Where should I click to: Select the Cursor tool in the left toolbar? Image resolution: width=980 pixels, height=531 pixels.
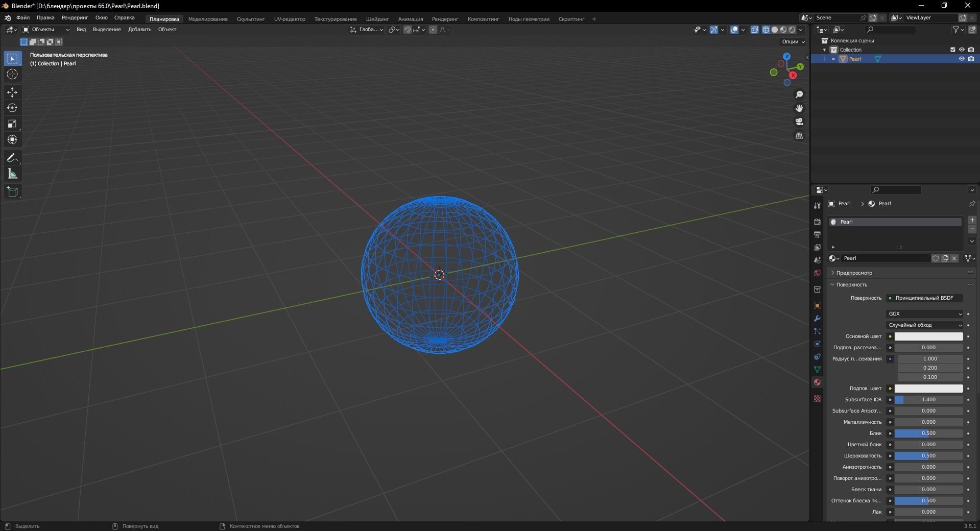(12, 75)
